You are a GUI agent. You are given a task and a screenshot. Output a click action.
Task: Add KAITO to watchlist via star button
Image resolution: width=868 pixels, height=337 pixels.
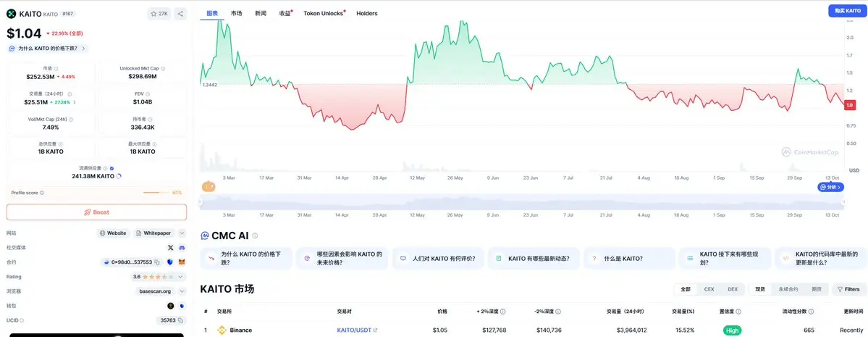[x=159, y=14]
